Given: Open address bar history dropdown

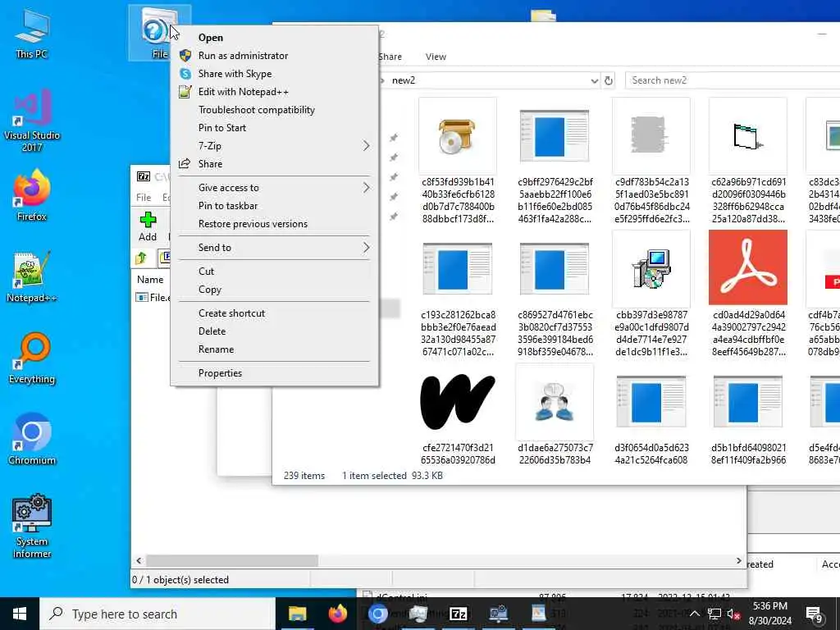Looking at the screenshot, I should [594, 80].
